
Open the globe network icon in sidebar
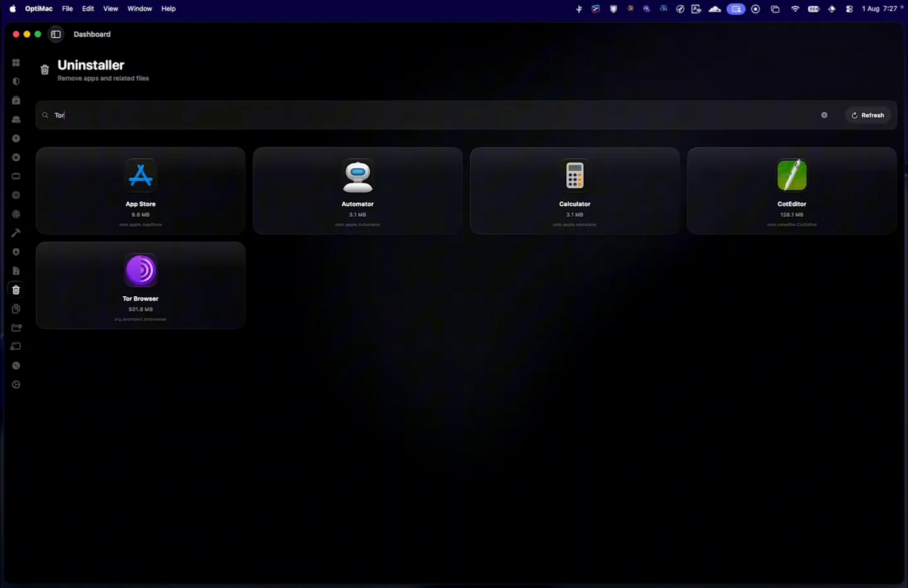click(x=16, y=214)
